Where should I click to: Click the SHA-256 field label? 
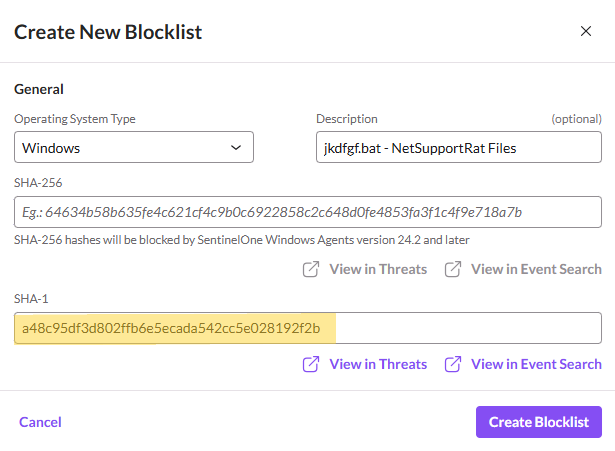tap(38, 183)
